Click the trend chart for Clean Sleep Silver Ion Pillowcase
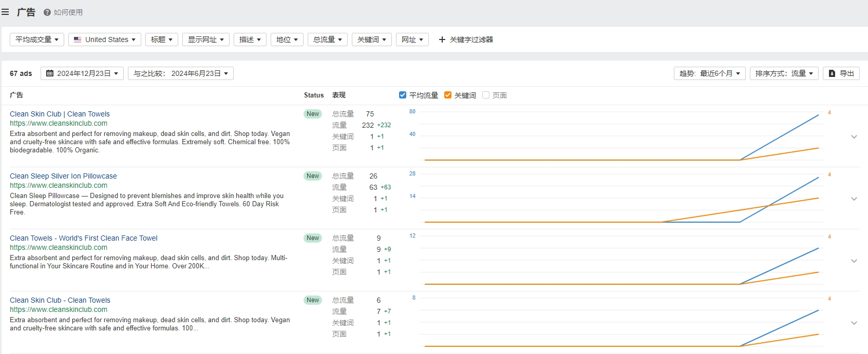Image resolution: width=868 pixels, height=354 pixels. tap(621, 199)
